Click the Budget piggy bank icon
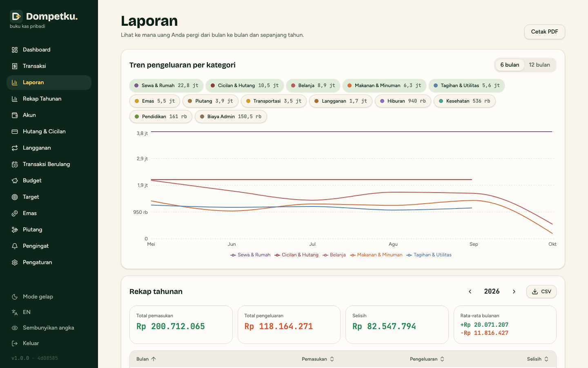Screen dimensions: 588x368 (15, 181)
